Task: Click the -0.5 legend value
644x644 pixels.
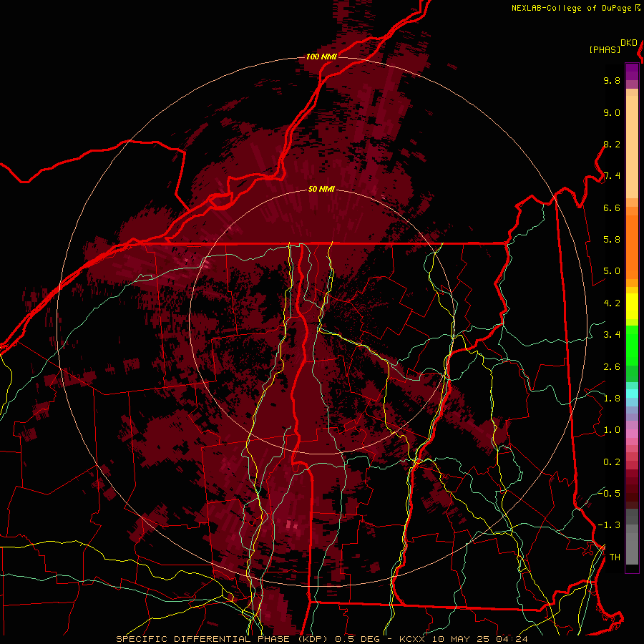Action: pyautogui.click(x=610, y=493)
